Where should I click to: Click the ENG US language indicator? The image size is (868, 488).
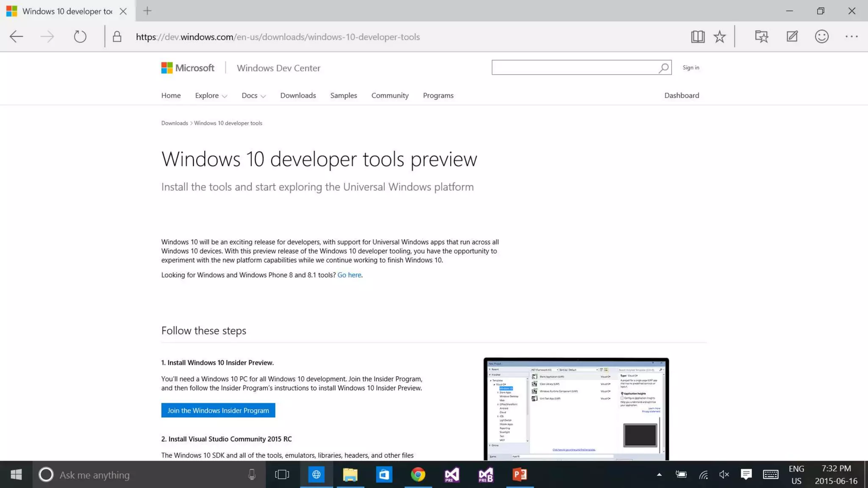coord(796,474)
